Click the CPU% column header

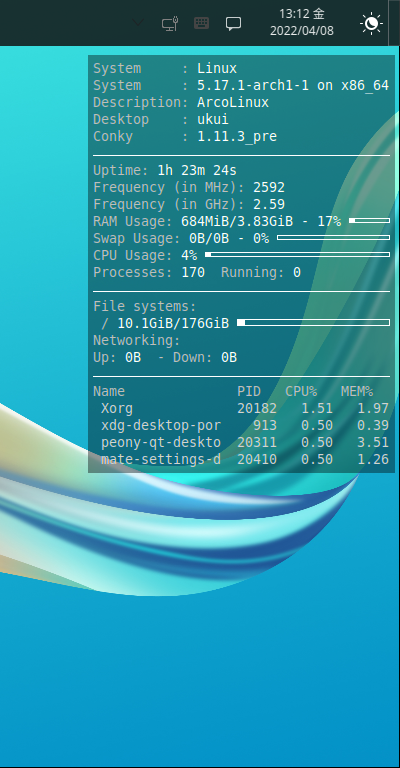(301, 391)
